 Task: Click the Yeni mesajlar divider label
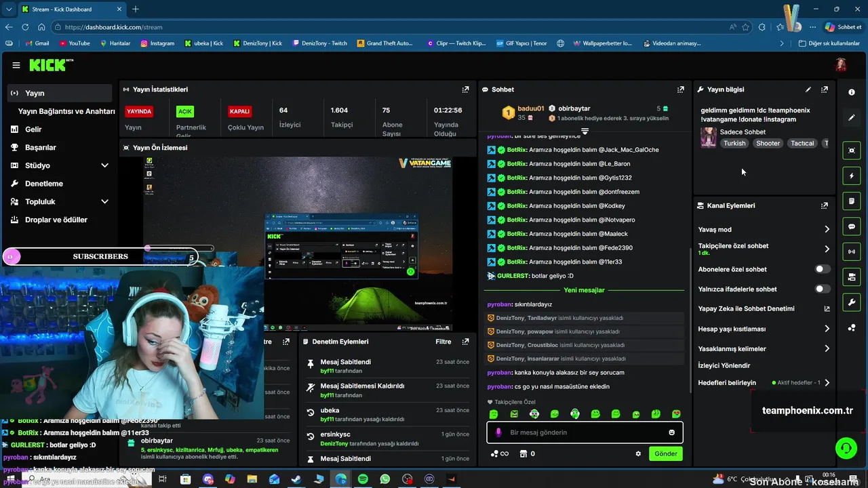(x=584, y=290)
